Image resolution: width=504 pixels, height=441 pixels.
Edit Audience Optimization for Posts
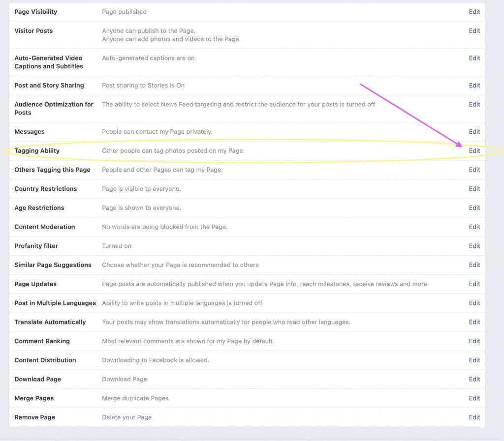pos(474,104)
